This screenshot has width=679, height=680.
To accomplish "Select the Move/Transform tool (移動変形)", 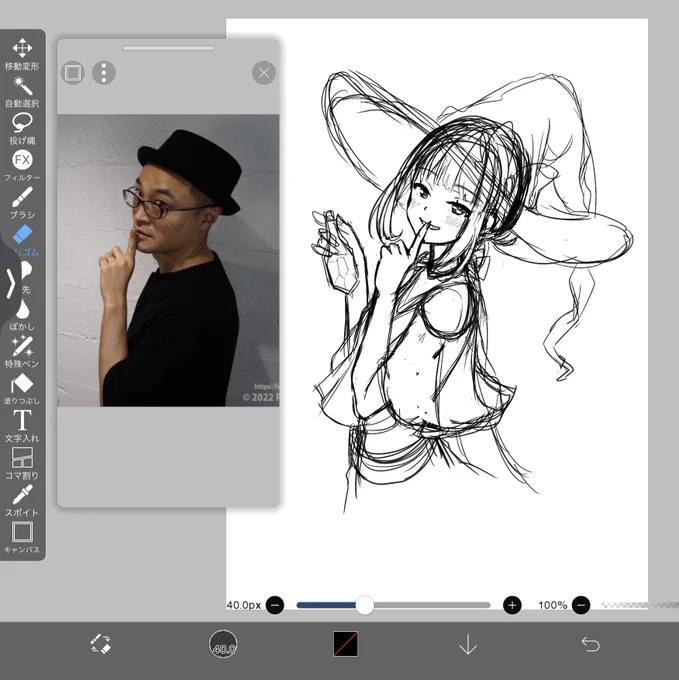I will pos(22,54).
